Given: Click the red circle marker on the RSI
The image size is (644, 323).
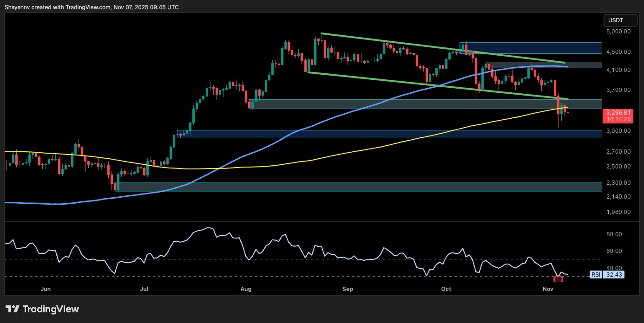Looking at the screenshot, I should pyautogui.click(x=557, y=278).
